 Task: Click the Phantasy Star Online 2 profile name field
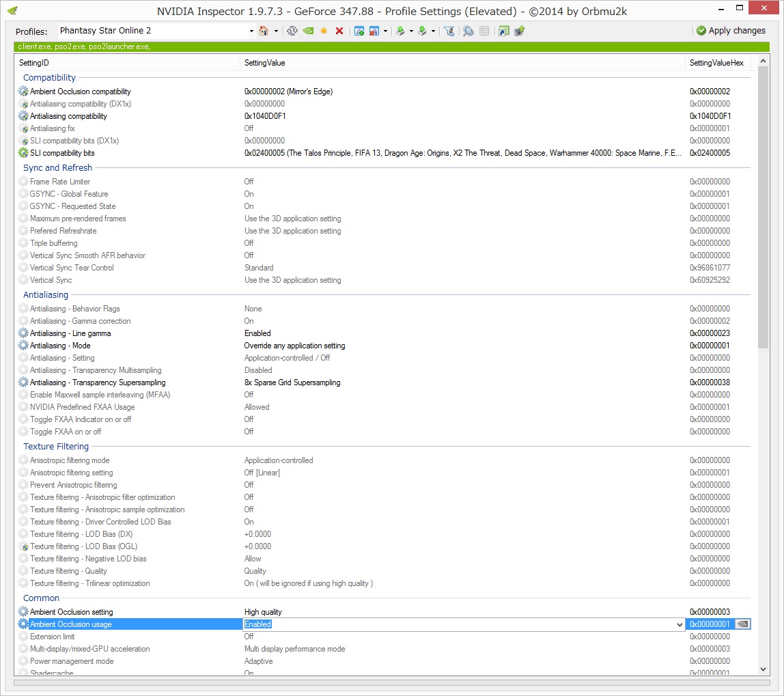pyautogui.click(x=152, y=31)
